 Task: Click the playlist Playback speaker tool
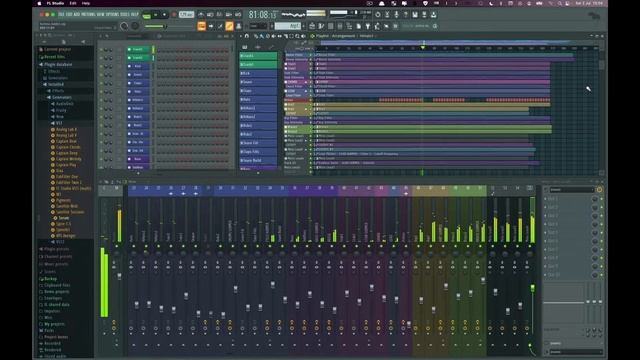pos(303,36)
